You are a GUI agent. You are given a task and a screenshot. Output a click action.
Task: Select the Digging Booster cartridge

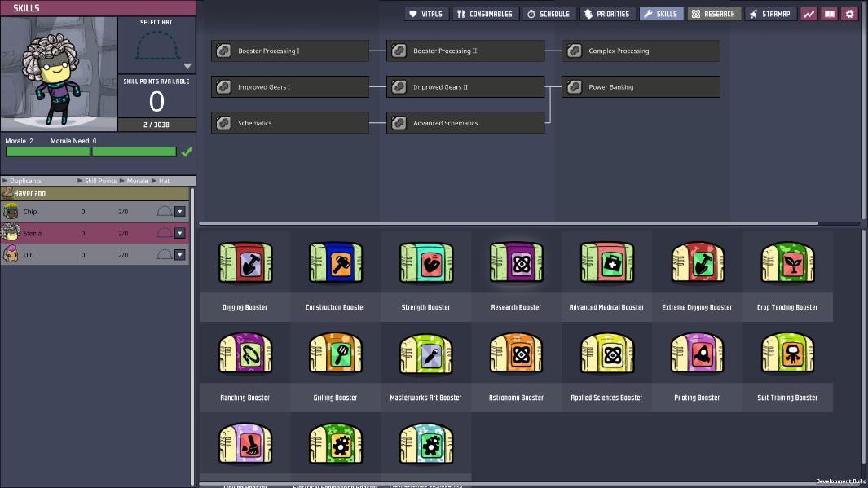(245, 263)
